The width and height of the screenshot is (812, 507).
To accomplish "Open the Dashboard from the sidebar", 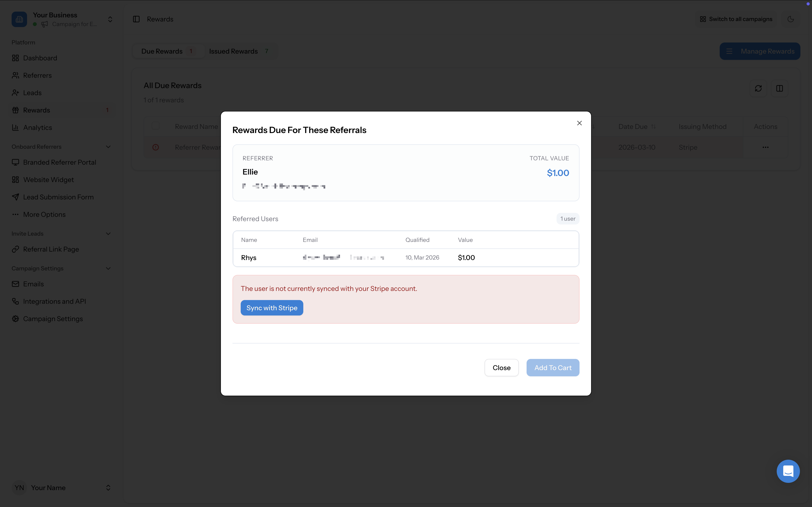I will coord(40,58).
